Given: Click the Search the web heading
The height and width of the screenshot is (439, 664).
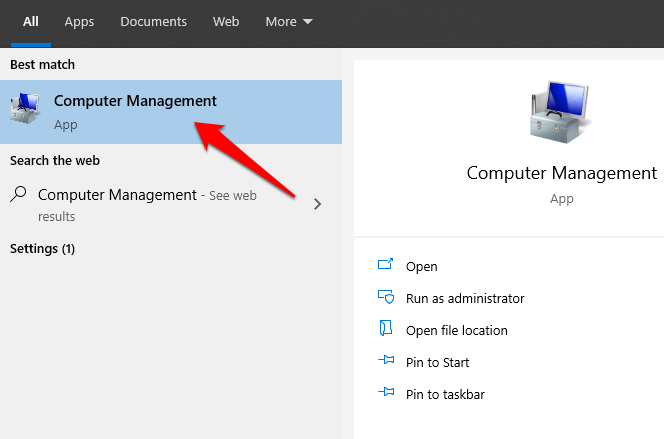Looking at the screenshot, I should (55, 160).
